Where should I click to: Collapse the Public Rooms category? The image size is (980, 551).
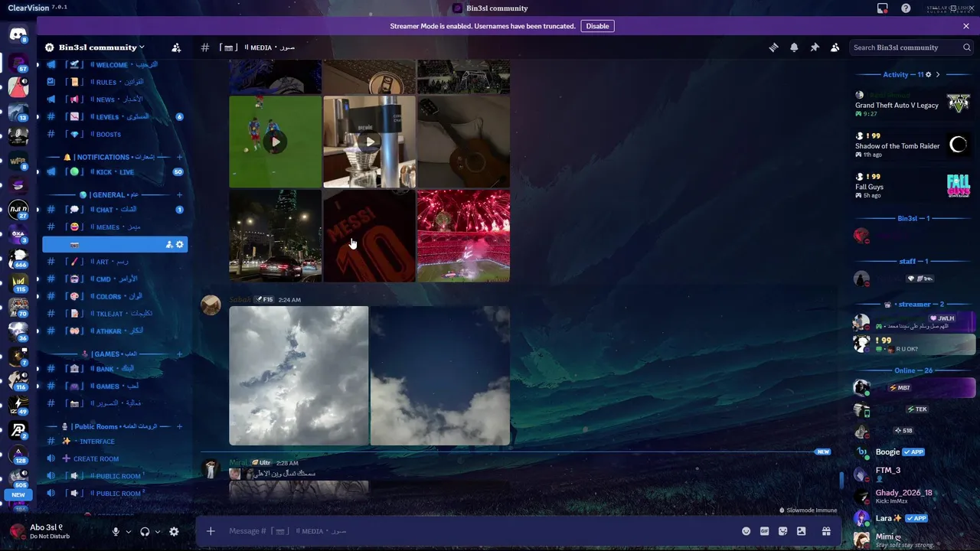(109, 426)
